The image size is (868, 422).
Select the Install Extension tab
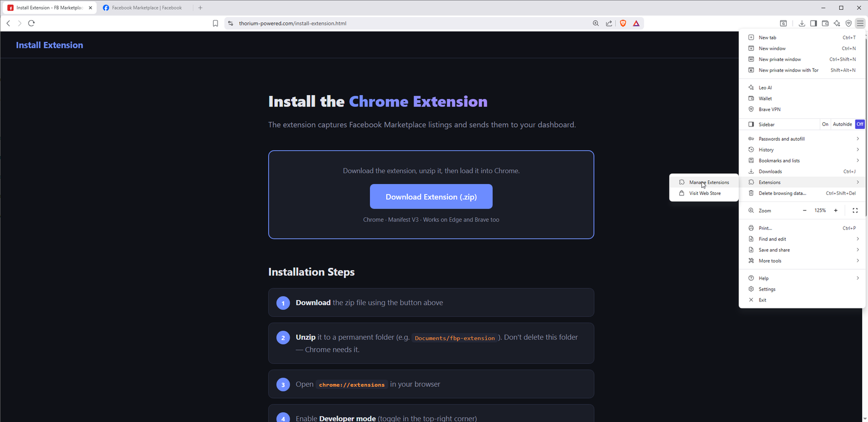[x=49, y=8]
